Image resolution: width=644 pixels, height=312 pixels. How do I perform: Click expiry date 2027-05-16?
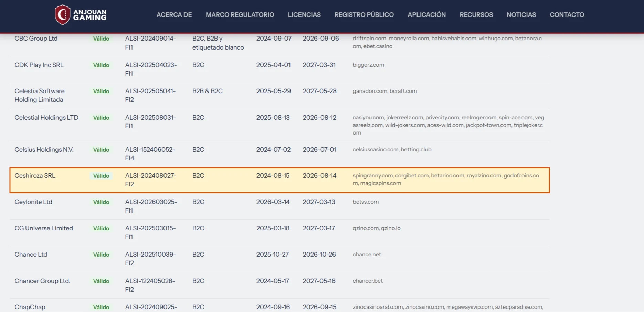point(319,281)
